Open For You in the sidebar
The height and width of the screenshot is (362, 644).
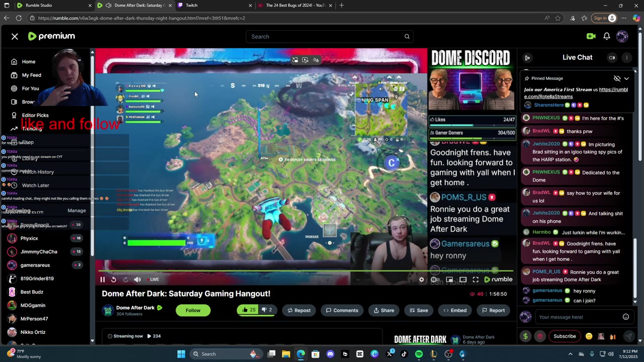(x=30, y=88)
